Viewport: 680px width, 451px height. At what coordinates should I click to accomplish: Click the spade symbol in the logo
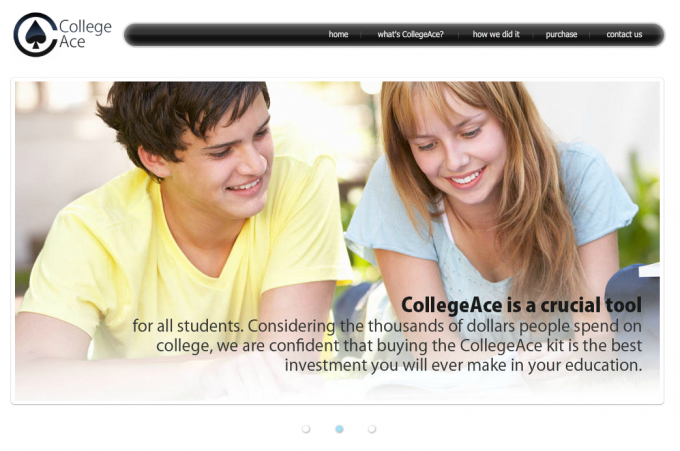pos(36,35)
